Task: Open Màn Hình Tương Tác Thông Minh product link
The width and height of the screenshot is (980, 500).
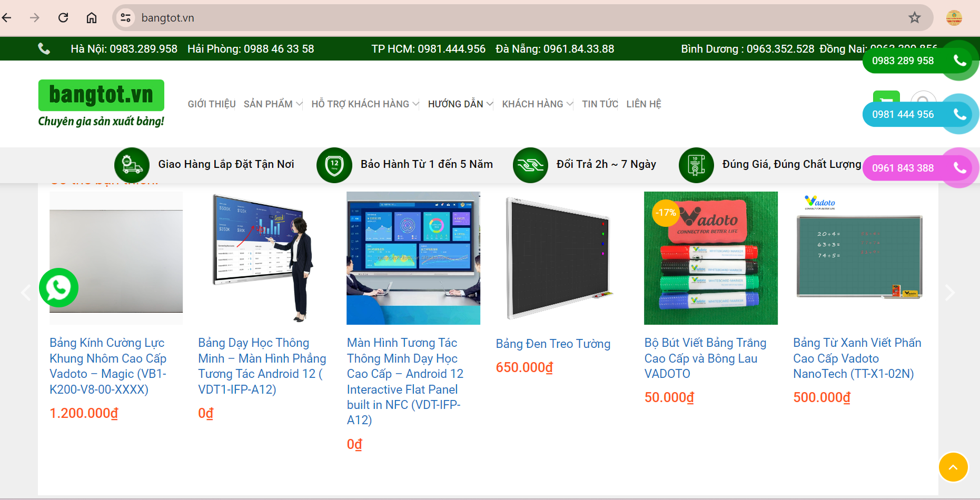Action: tap(405, 382)
